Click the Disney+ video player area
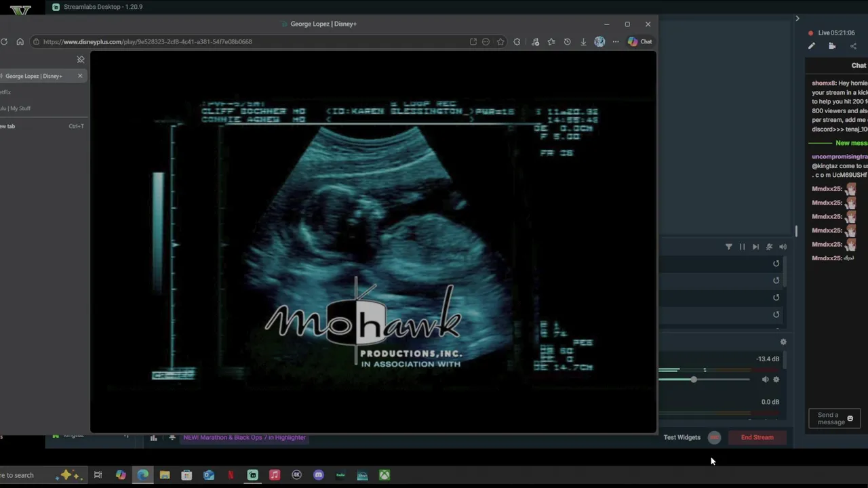The image size is (868, 488). (x=373, y=242)
